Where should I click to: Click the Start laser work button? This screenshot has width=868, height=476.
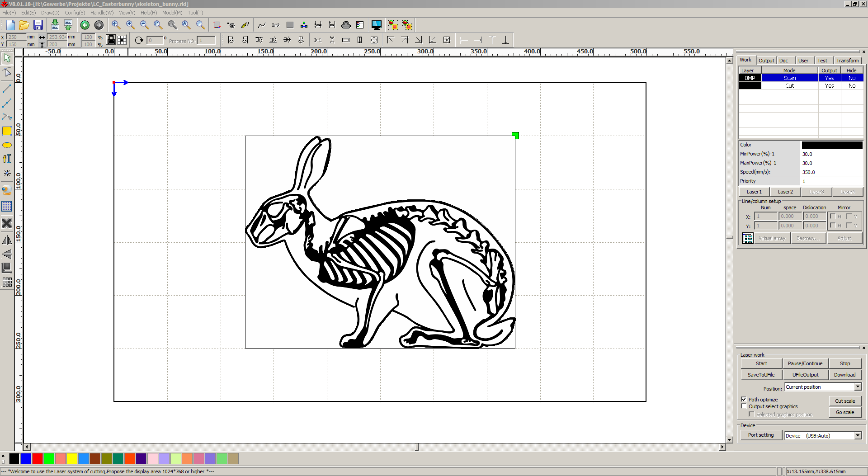point(761,363)
